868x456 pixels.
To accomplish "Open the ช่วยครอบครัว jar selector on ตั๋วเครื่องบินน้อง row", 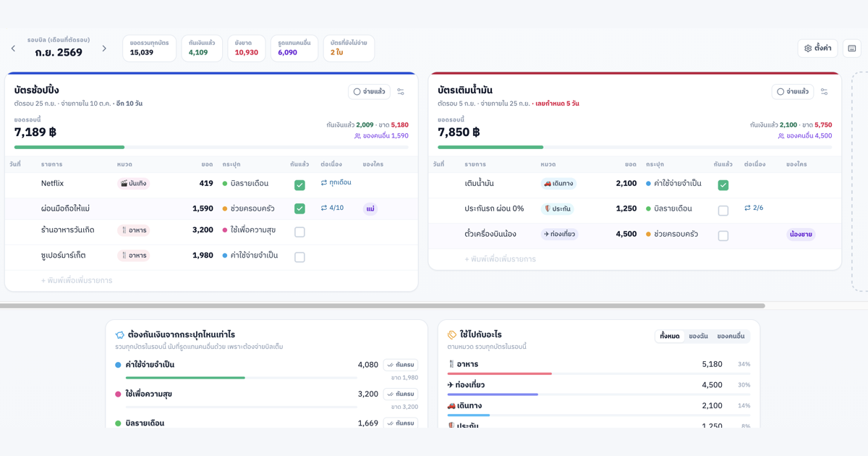I will click(673, 234).
